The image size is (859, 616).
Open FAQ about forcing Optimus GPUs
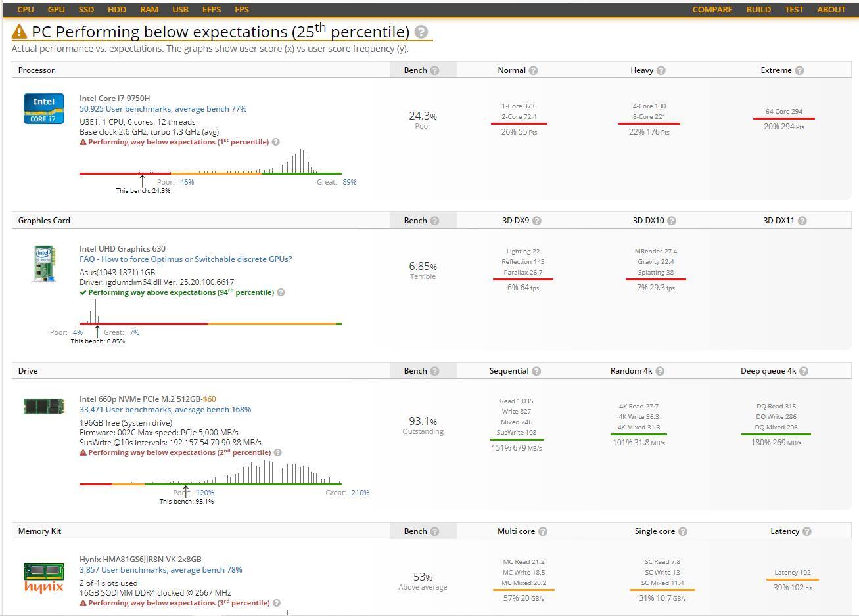pyautogui.click(x=185, y=259)
